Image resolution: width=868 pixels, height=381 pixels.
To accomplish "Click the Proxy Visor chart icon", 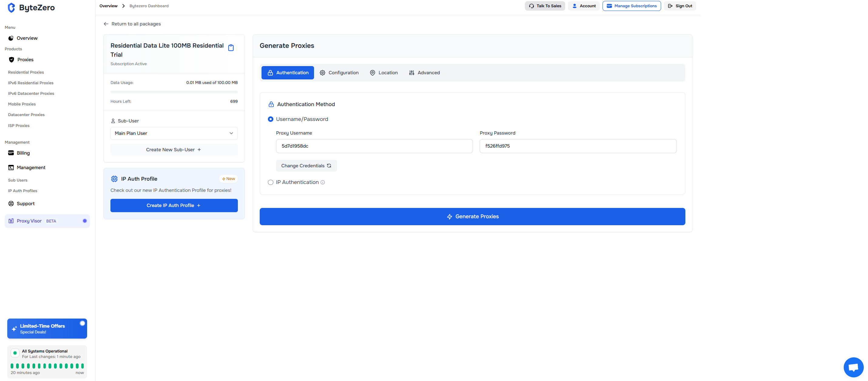I will tap(11, 221).
